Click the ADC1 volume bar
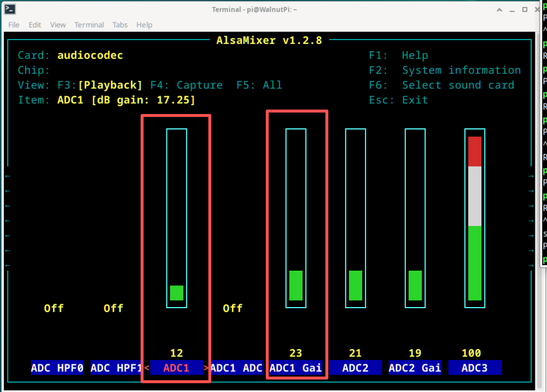 click(177, 218)
